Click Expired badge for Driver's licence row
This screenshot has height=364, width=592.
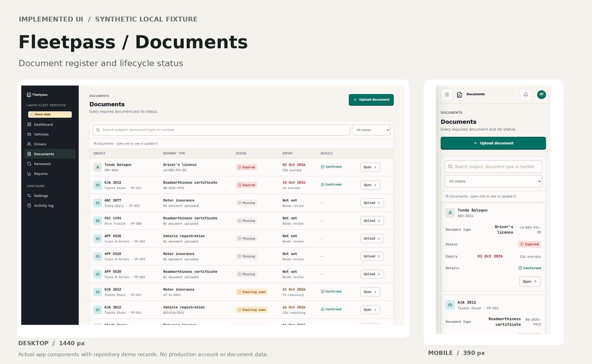pyautogui.click(x=247, y=167)
